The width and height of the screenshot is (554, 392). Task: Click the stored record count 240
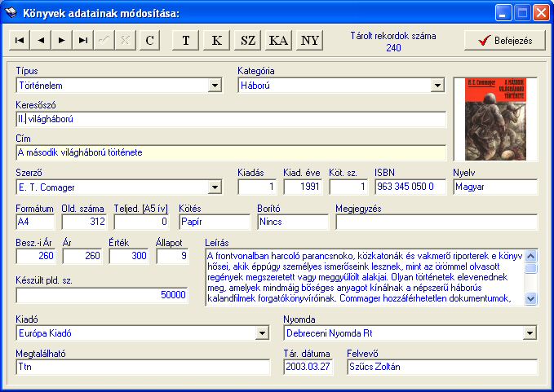pos(393,47)
